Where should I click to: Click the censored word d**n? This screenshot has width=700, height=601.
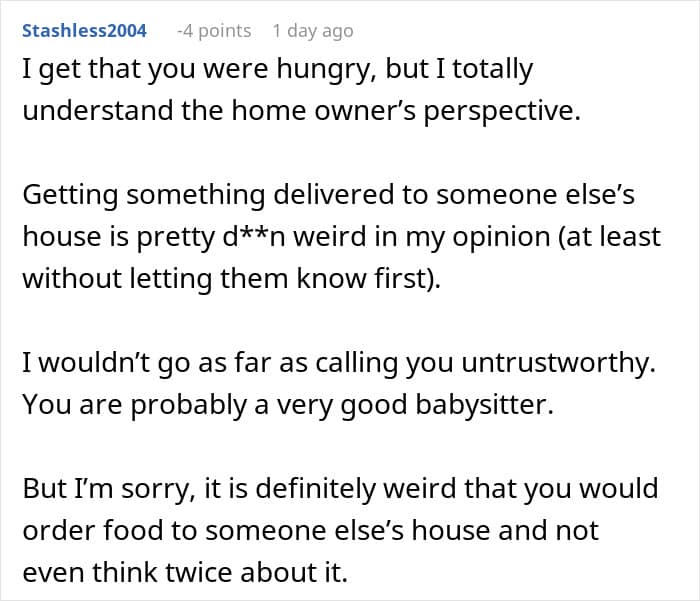tap(254, 237)
